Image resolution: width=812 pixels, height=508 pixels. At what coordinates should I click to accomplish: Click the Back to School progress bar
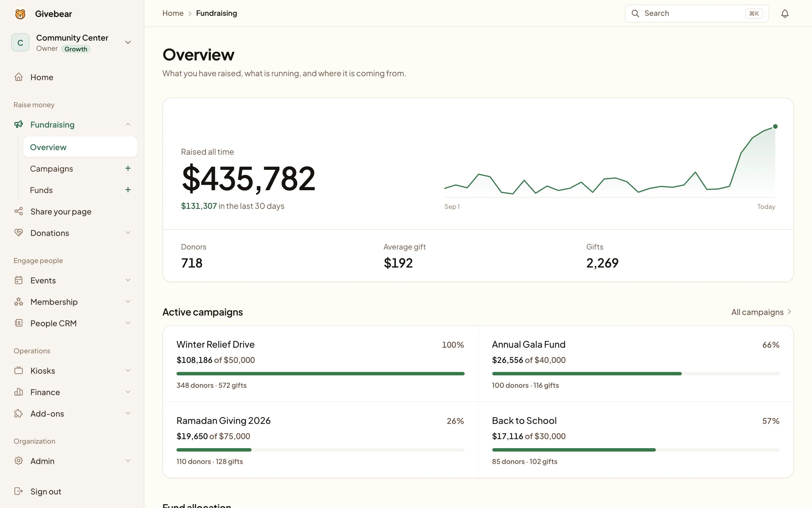(x=636, y=450)
